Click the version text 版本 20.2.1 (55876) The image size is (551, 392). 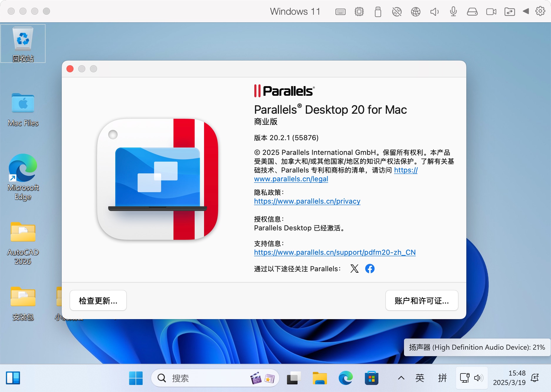coord(286,138)
